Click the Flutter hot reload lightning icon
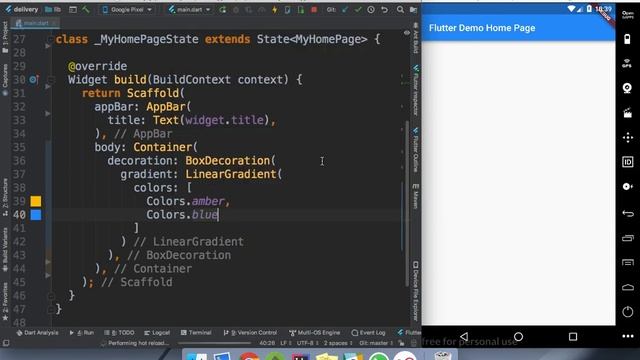Image resolution: width=640 pixels, height=360 pixels. pos(275,9)
